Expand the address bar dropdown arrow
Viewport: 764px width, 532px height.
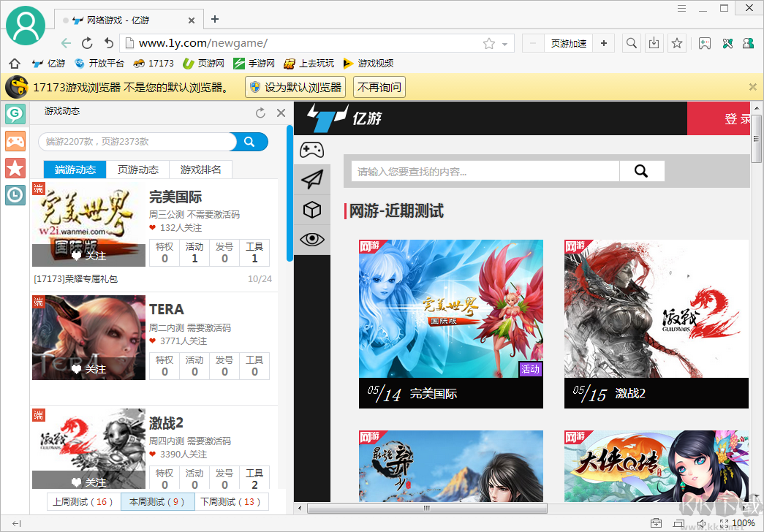(504, 45)
